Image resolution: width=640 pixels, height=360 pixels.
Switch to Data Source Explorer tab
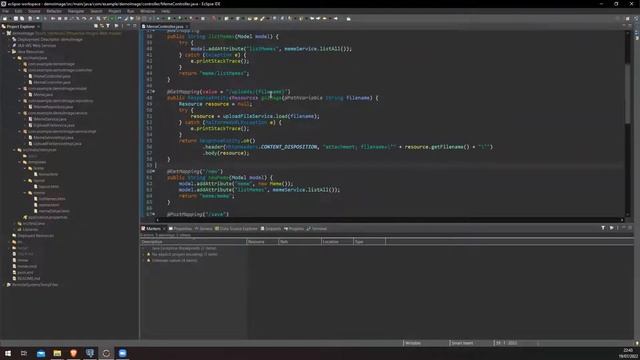tap(236, 229)
